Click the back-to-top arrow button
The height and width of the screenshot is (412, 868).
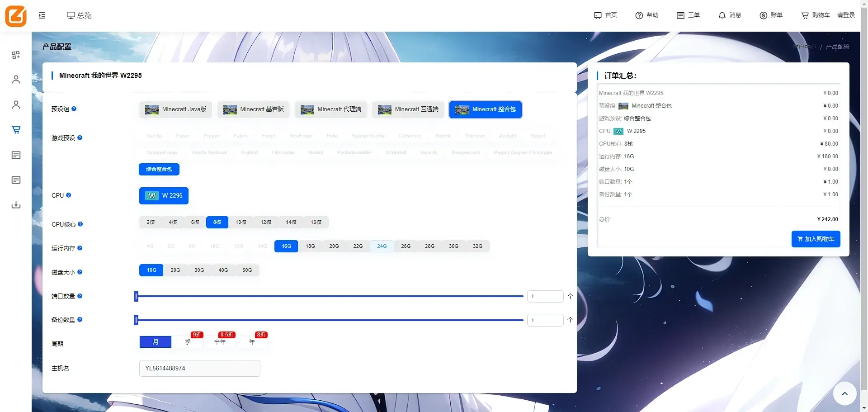click(x=844, y=393)
